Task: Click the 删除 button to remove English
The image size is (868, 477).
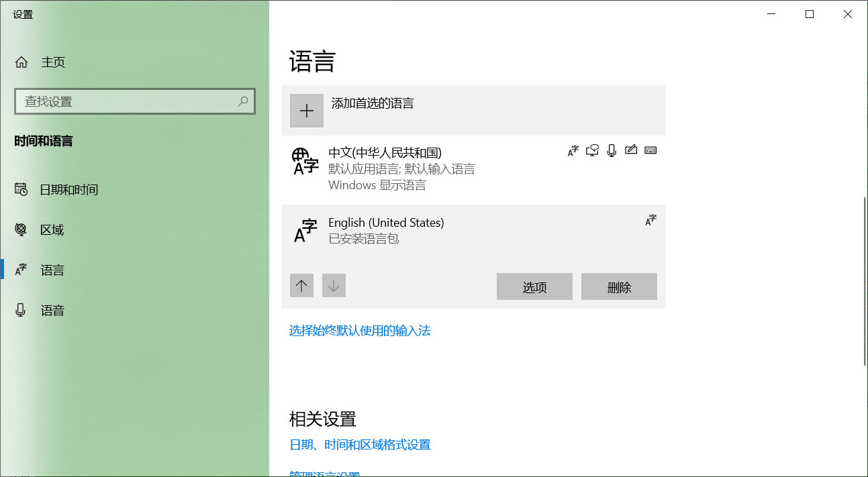Action: pyautogui.click(x=618, y=286)
